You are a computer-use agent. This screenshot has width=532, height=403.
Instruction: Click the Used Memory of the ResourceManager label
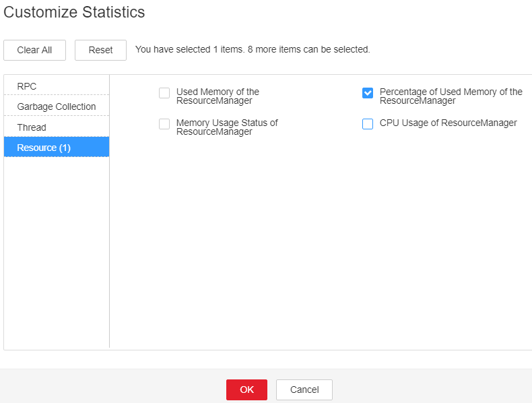(218, 96)
